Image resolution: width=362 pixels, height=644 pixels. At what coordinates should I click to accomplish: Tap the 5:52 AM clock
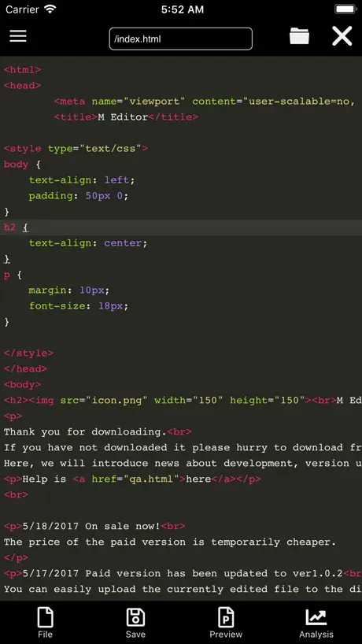183,9
